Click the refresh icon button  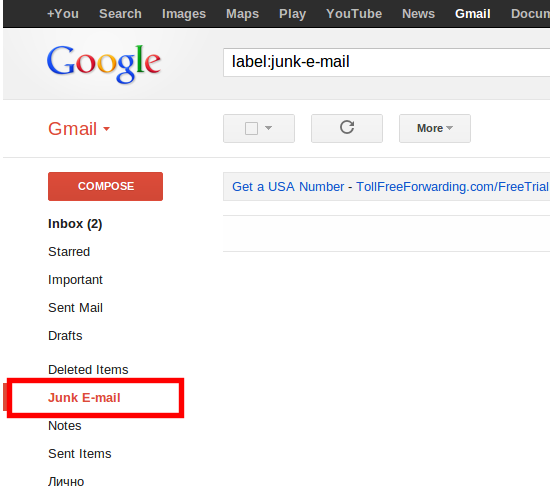click(x=347, y=128)
